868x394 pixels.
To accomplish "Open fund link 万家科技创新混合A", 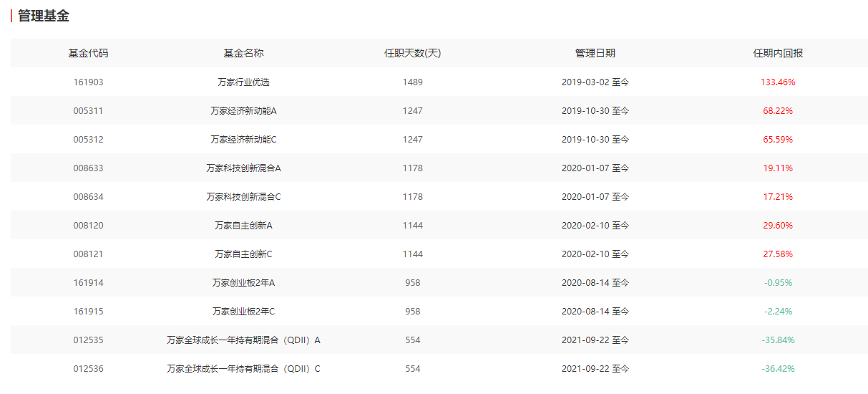I will 243,168.
